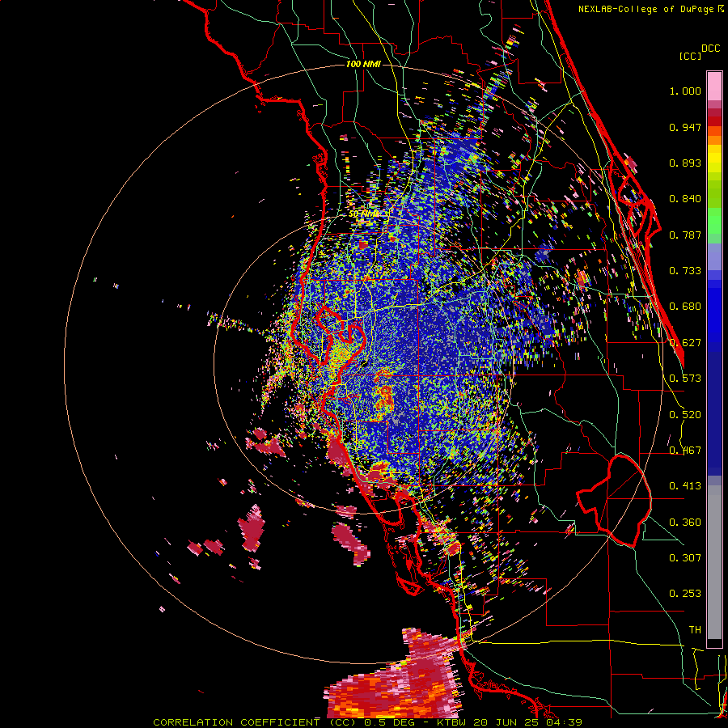The height and width of the screenshot is (728, 728).
Task: Click the "0.893" scale value
Action: [685, 163]
